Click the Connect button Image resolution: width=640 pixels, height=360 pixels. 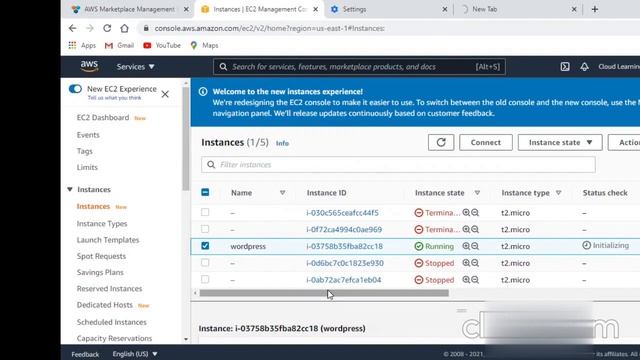tap(486, 142)
